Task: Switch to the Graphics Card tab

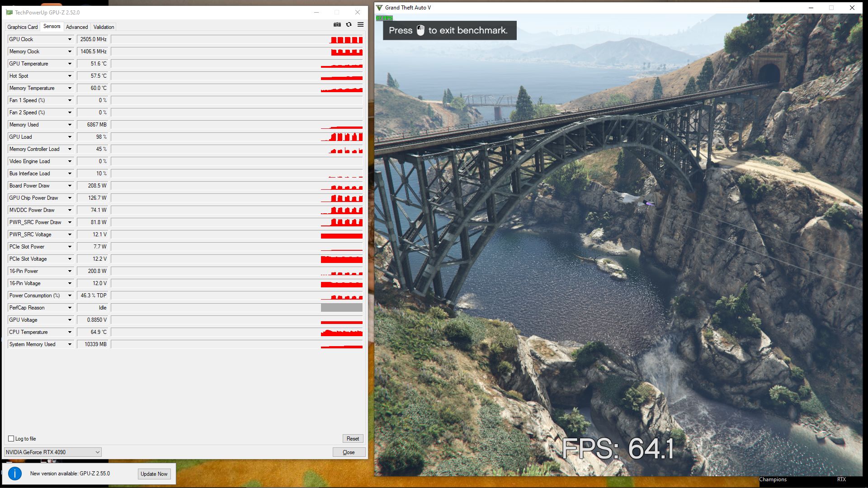Action: click(23, 27)
